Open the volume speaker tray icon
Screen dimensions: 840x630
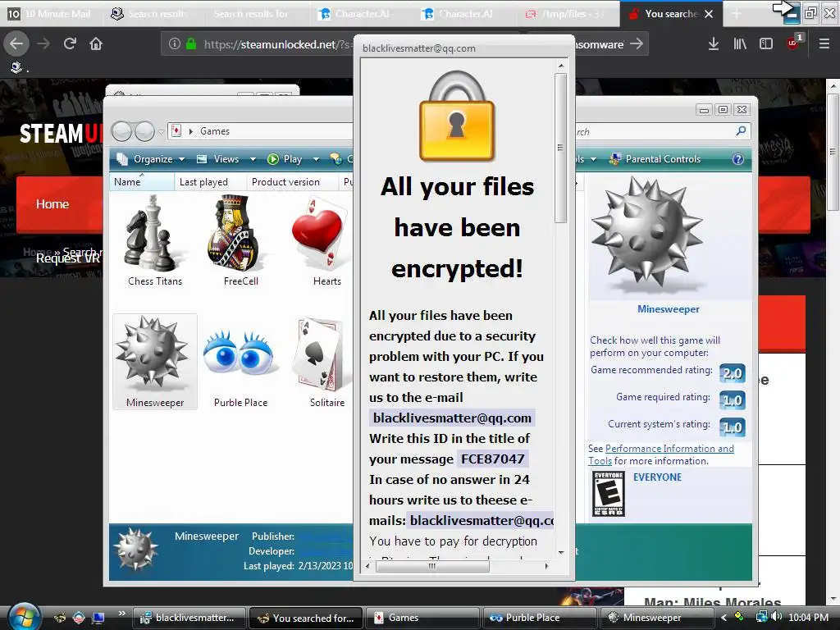[x=777, y=617]
